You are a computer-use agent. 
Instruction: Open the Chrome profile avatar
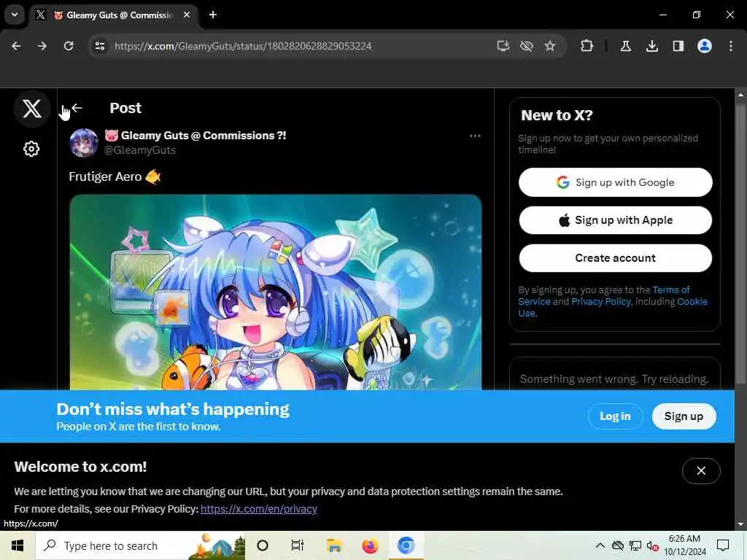[705, 46]
